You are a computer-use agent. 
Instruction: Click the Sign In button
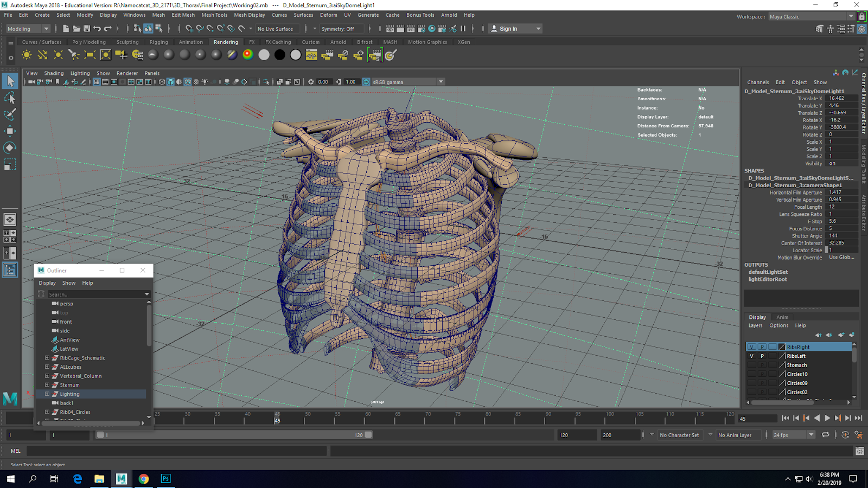click(x=507, y=28)
